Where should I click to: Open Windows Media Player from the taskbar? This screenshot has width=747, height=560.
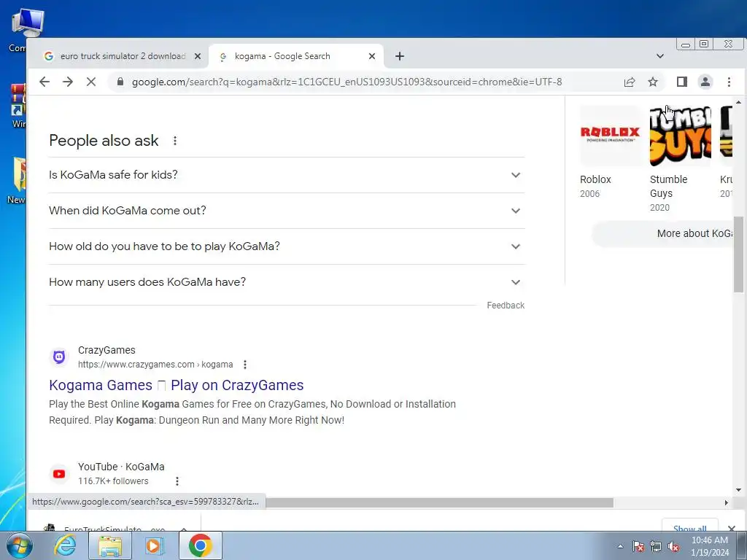pyautogui.click(x=153, y=545)
